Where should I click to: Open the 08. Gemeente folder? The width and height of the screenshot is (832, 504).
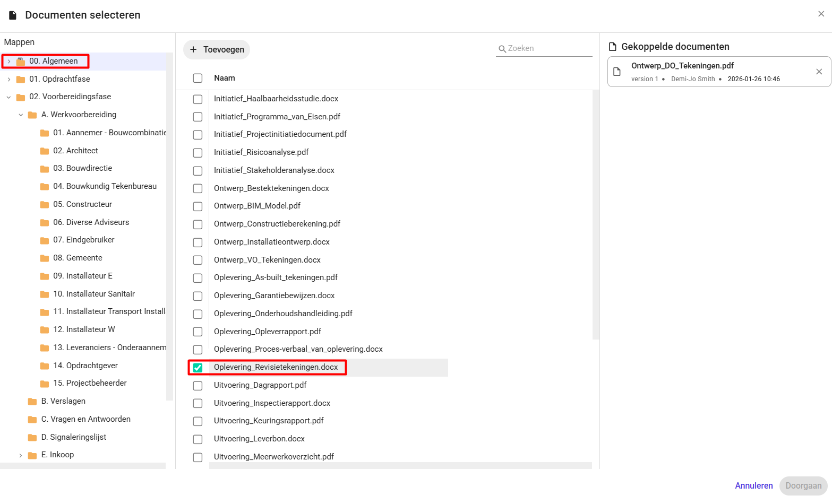(78, 258)
